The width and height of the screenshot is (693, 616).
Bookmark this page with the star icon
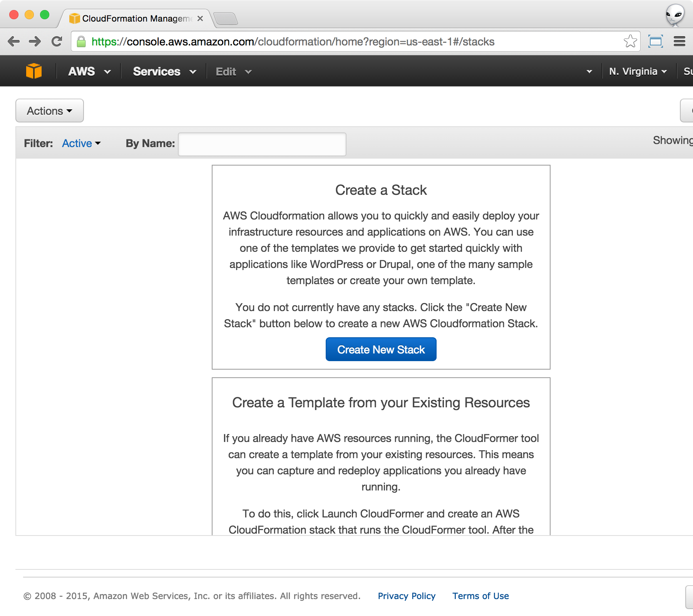coord(630,41)
